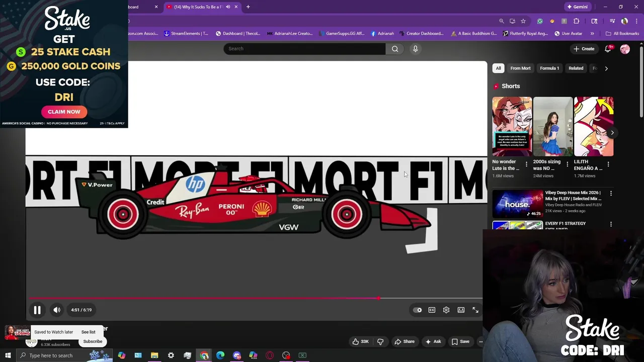Image resolution: width=644 pixels, height=362 pixels.
Task: Show more Shorts with next arrow
Action: click(x=612, y=133)
